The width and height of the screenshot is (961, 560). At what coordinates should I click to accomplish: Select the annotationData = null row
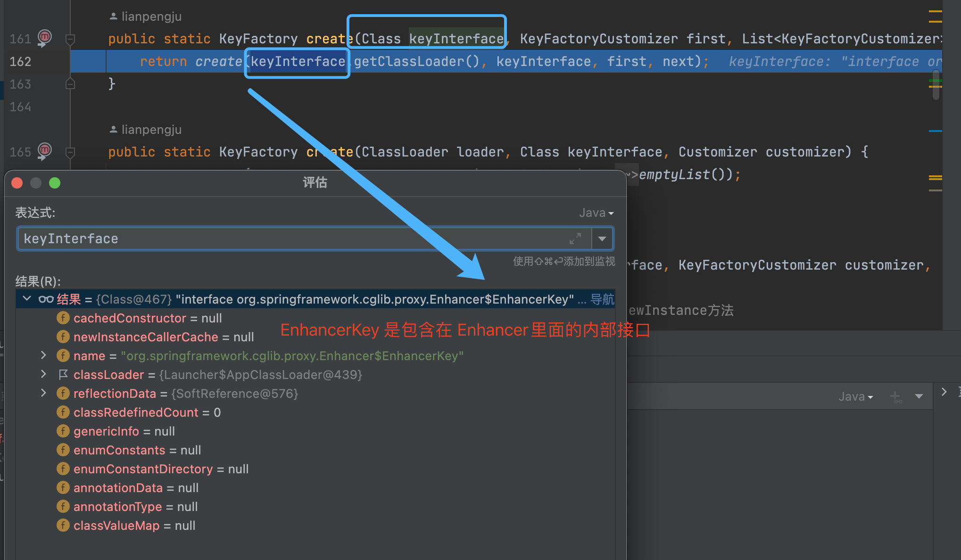pos(315,488)
